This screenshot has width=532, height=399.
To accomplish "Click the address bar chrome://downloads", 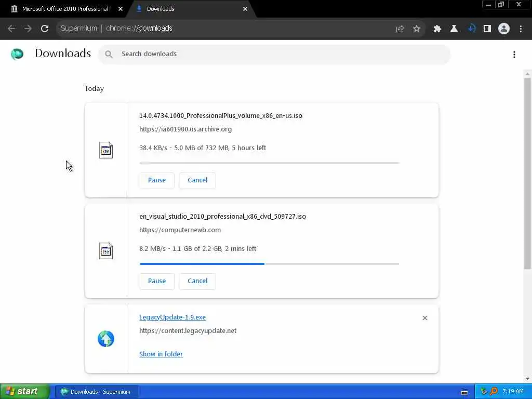I will tap(139, 29).
